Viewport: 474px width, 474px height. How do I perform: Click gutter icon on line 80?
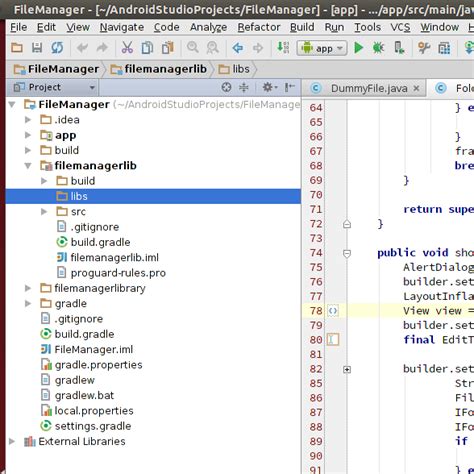pyautogui.click(x=333, y=340)
